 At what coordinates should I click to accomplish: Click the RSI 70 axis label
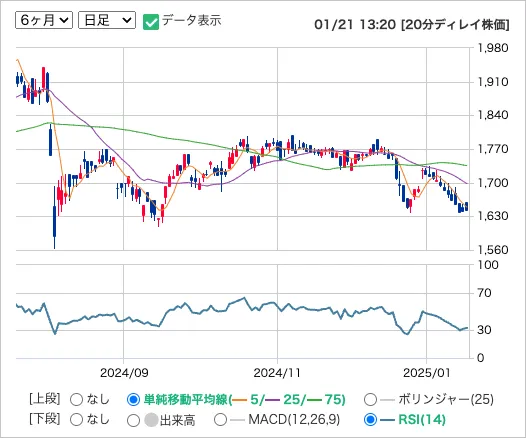(x=484, y=293)
